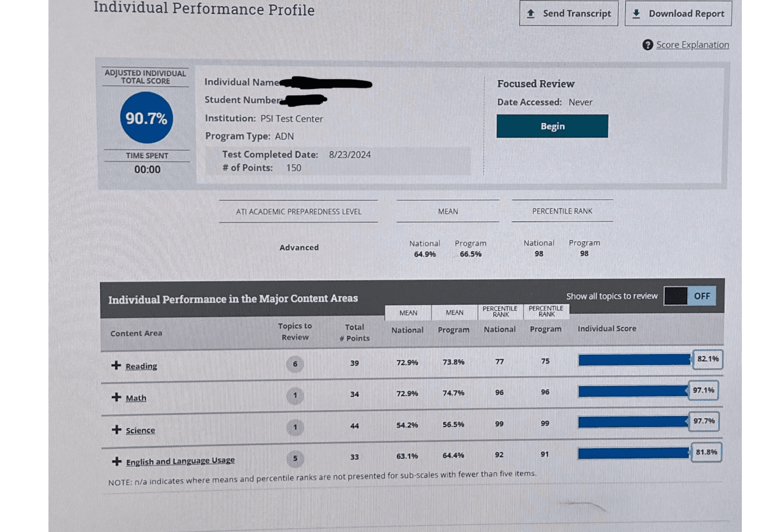The height and width of the screenshot is (532, 762).
Task: Click the Science program mean 56.5%
Action: [453, 425]
